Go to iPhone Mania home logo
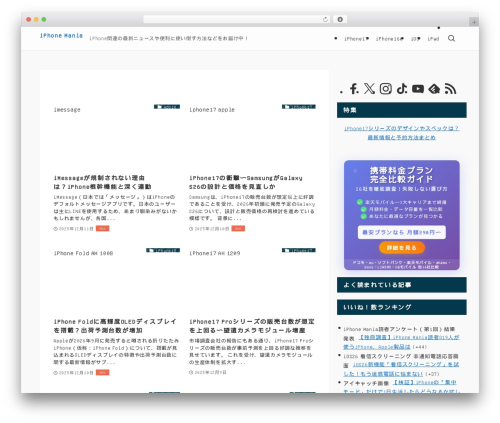500x423 pixels. 61,36
